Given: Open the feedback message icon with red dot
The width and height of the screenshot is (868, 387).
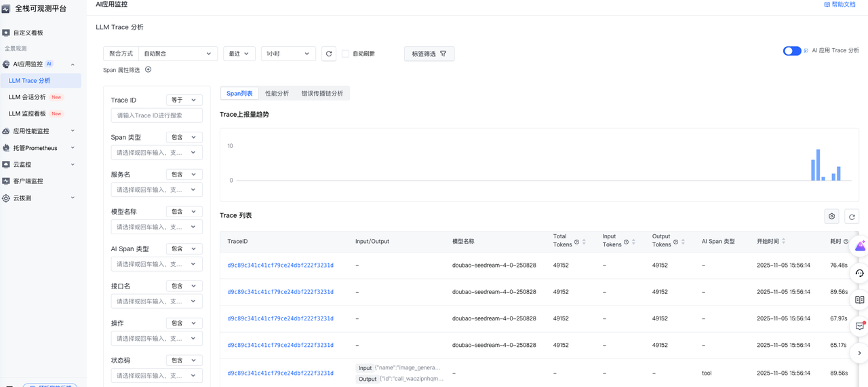Looking at the screenshot, I should (x=859, y=326).
